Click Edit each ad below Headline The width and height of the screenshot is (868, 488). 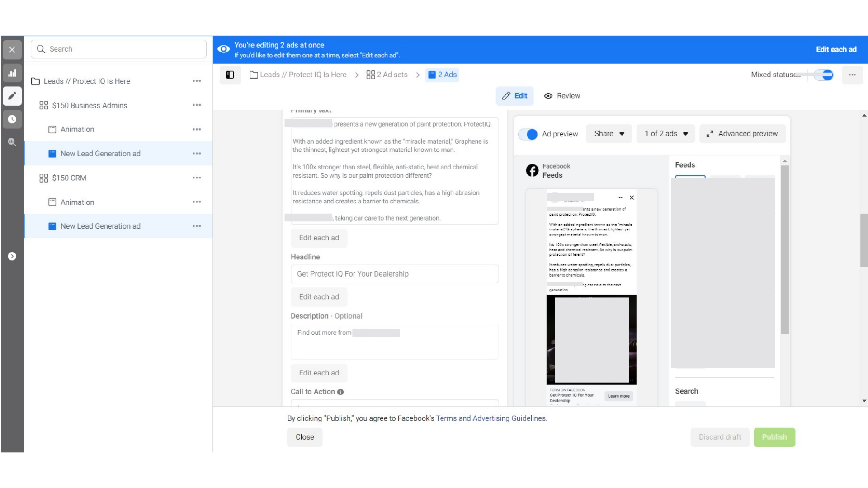[x=319, y=297]
